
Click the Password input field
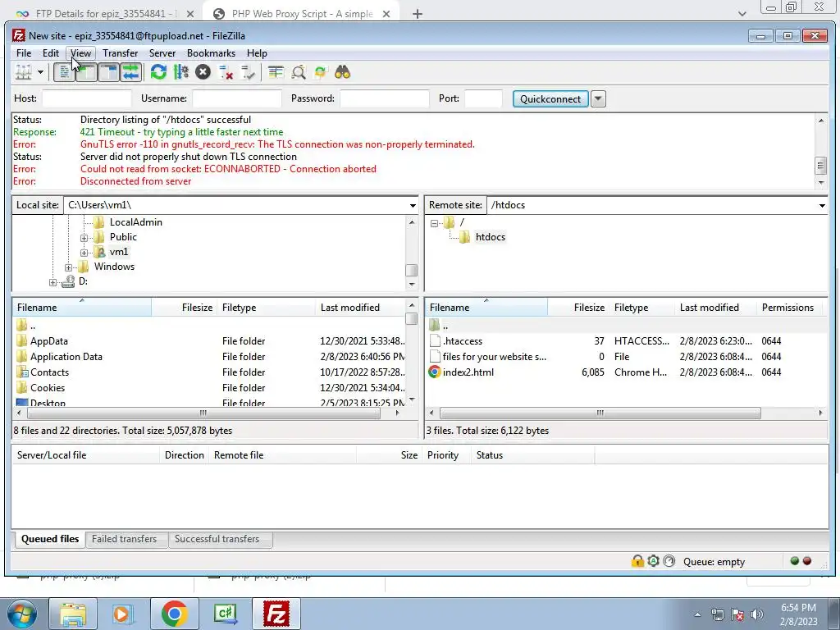(x=385, y=98)
